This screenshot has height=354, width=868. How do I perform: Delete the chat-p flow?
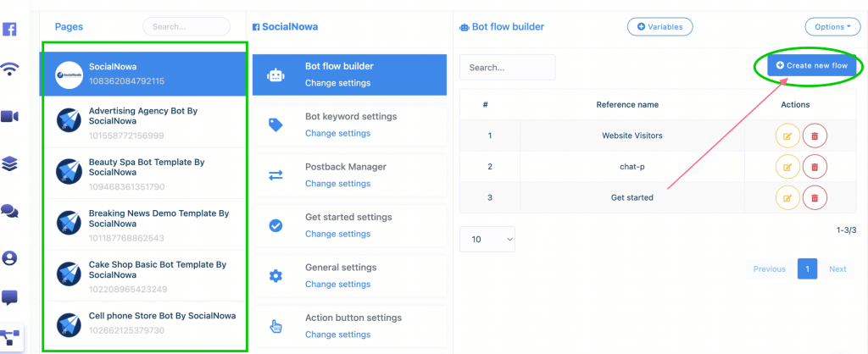815,167
